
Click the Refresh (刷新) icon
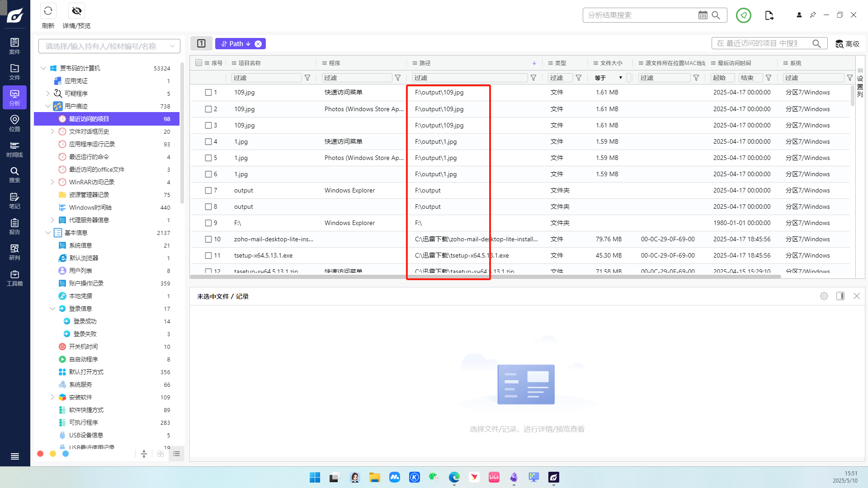tap(48, 11)
